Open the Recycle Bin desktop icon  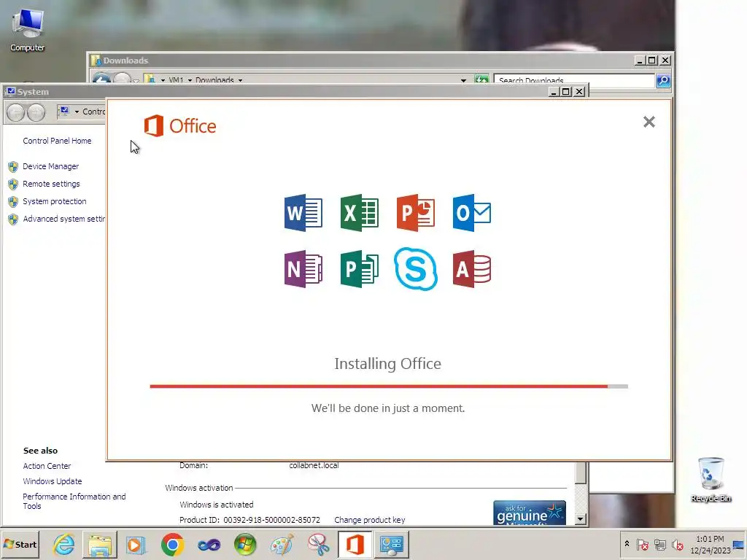pos(711,479)
